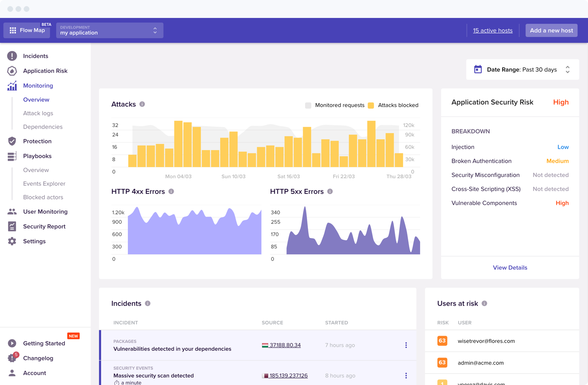The height and width of the screenshot is (385, 588).
Task: Click info icon next to HTTP 5xx Errors
Action: click(330, 192)
